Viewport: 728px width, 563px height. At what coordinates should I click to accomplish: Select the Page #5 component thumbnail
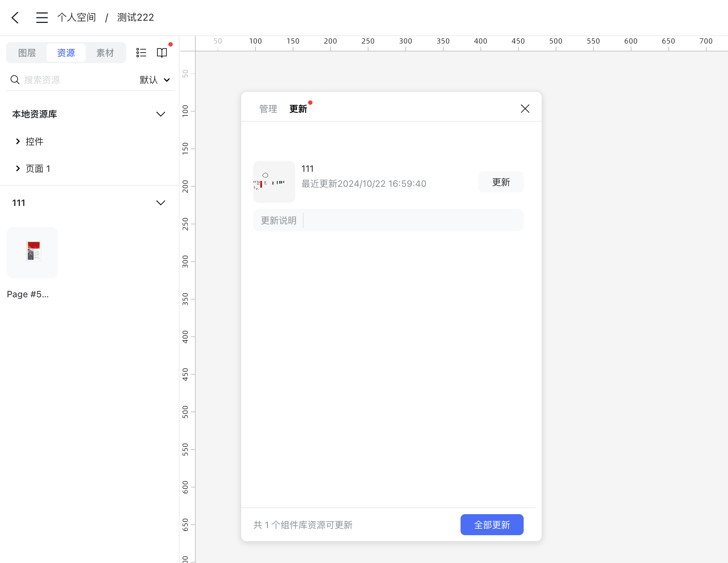tap(32, 253)
